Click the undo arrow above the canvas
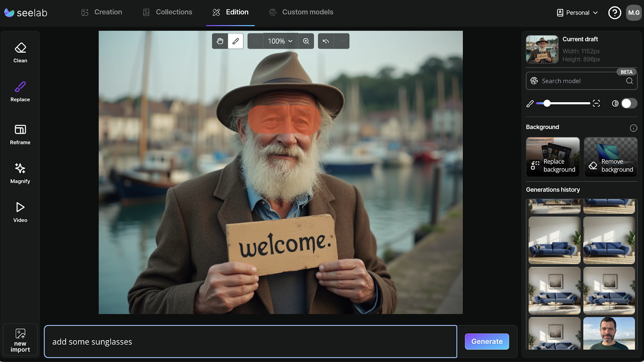This screenshot has height=362, width=644. pyautogui.click(x=326, y=41)
